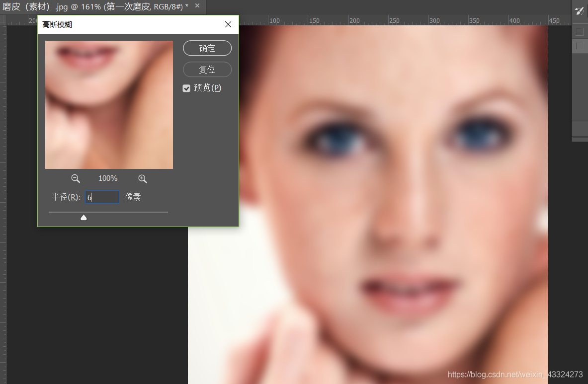Zoom in the Gaussian blur preview
The height and width of the screenshot is (384, 588).
(x=143, y=179)
